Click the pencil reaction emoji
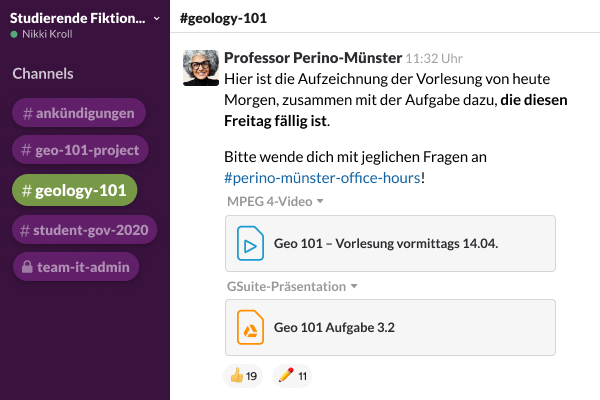Screen dimensions: 600x400 287,376
